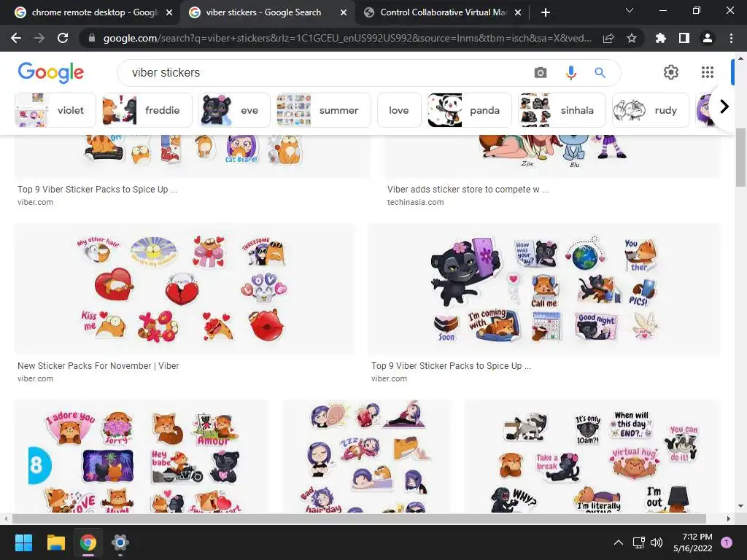
Task: Filter results by violet chip
Action: pos(55,111)
